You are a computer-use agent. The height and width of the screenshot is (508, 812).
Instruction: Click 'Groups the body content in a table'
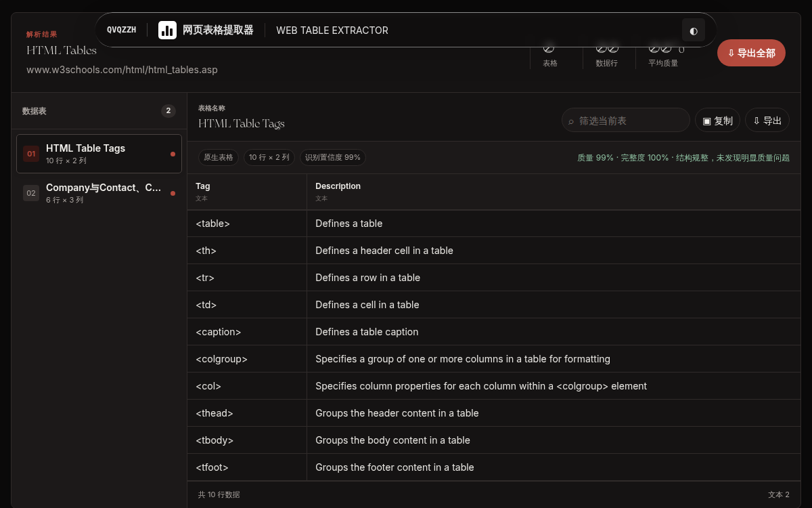coord(554,440)
